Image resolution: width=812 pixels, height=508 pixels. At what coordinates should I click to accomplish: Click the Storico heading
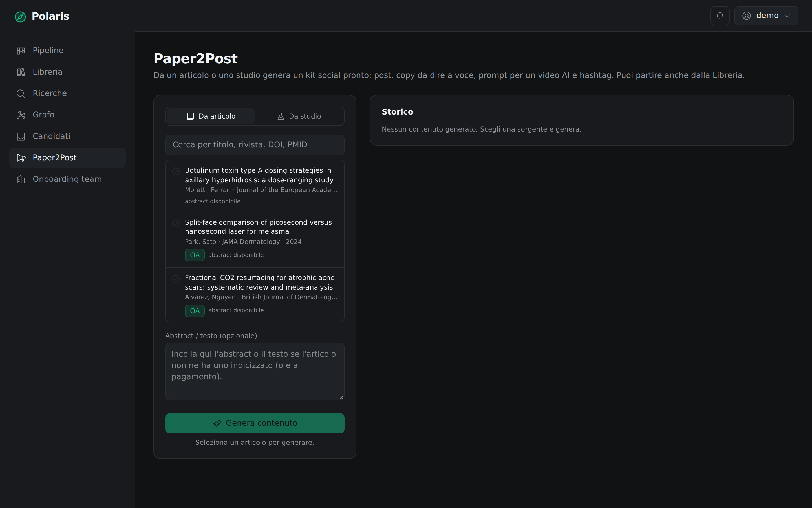click(x=397, y=112)
